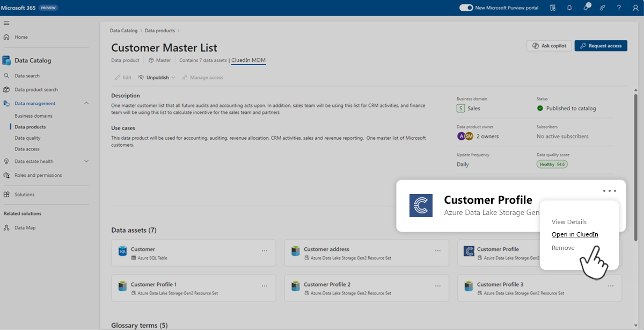Viewport: 644px width, 330px height.
Task: Click the Data Catalog breadcrumb
Action: pos(123,31)
